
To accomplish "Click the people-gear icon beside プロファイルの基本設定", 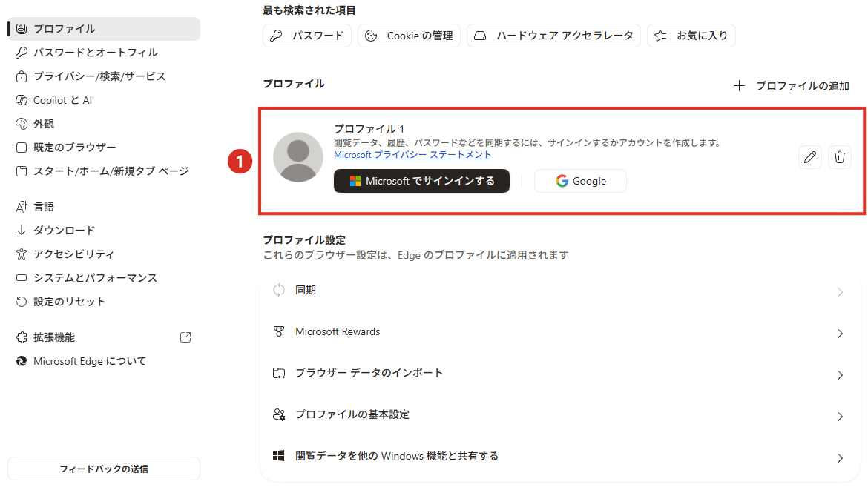I will pyautogui.click(x=279, y=414).
